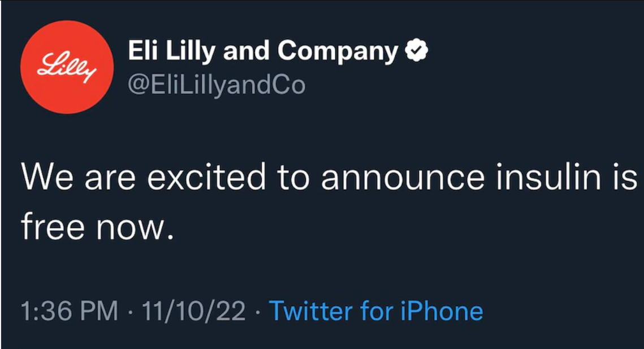Click the verified checkmark badge
The width and height of the screenshot is (644, 349).
click(x=418, y=52)
